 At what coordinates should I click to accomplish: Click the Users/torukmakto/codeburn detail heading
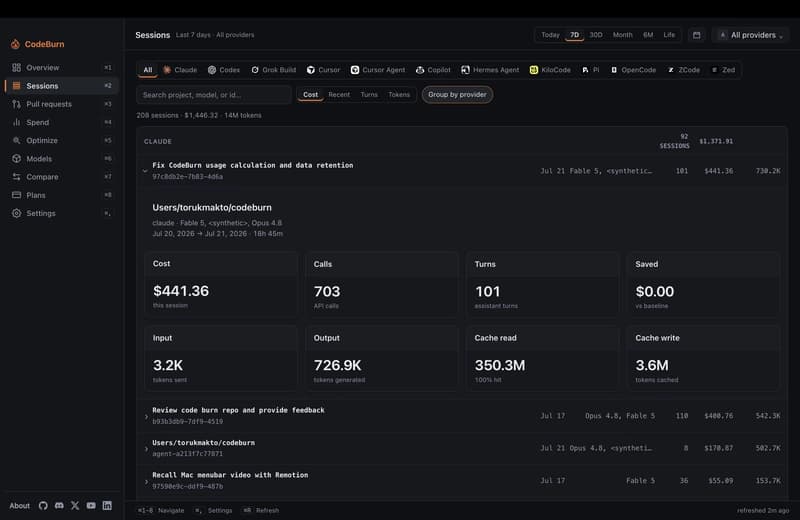(x=212, y=208)
